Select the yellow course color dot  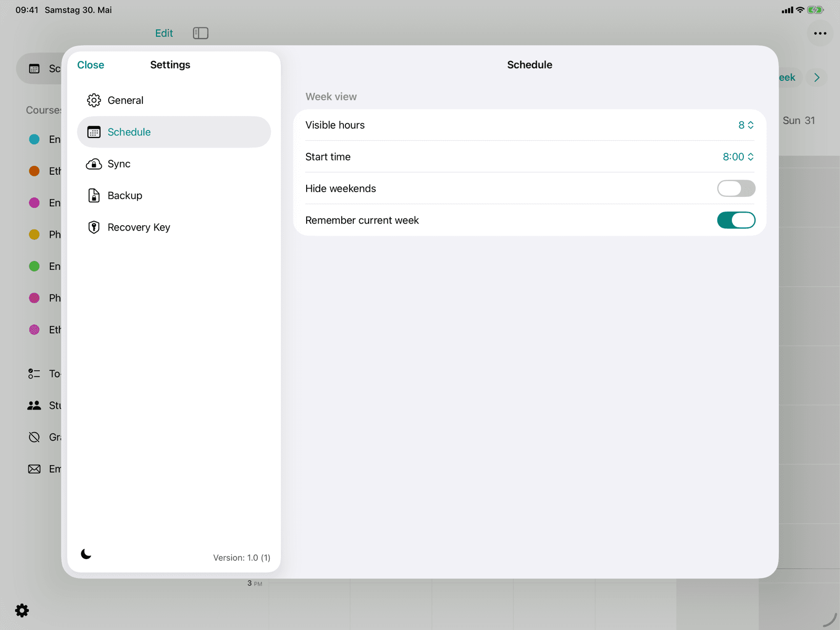(x=34, y=235)
